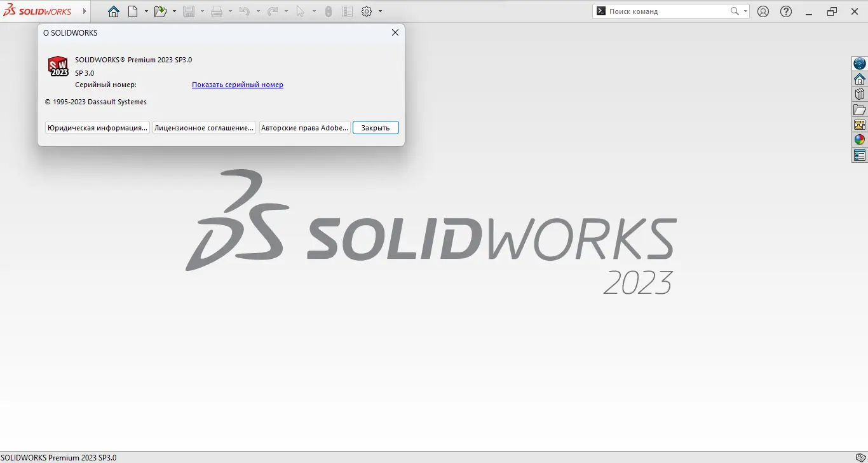868x463 pixels.
Task: Close the About dialog with Закрыть button
Action: [x=375, y=127]
